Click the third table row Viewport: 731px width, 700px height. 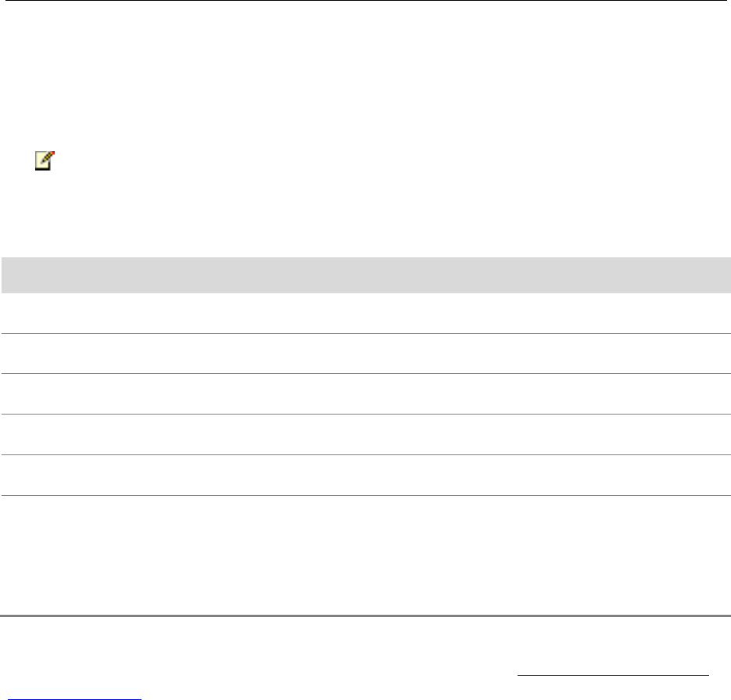point(365,393)
